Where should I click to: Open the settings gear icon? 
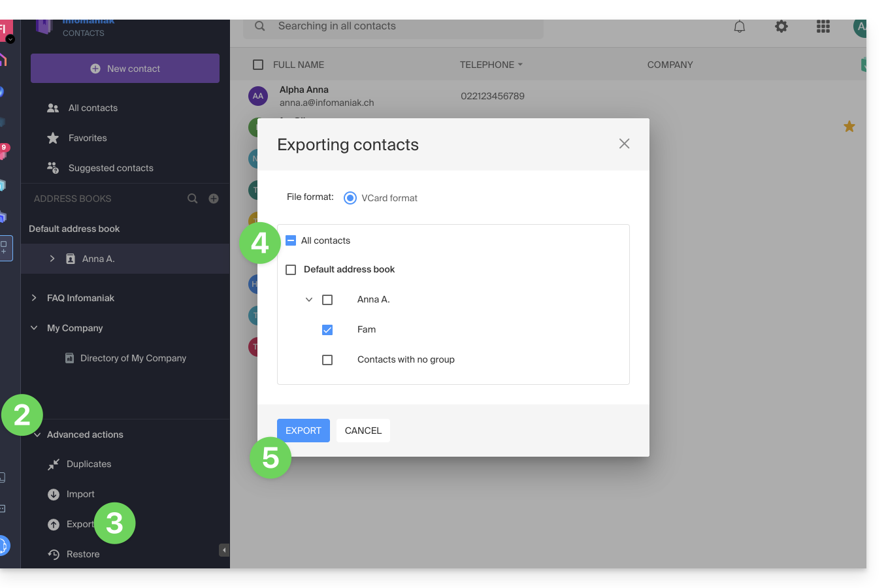[781, 27]
